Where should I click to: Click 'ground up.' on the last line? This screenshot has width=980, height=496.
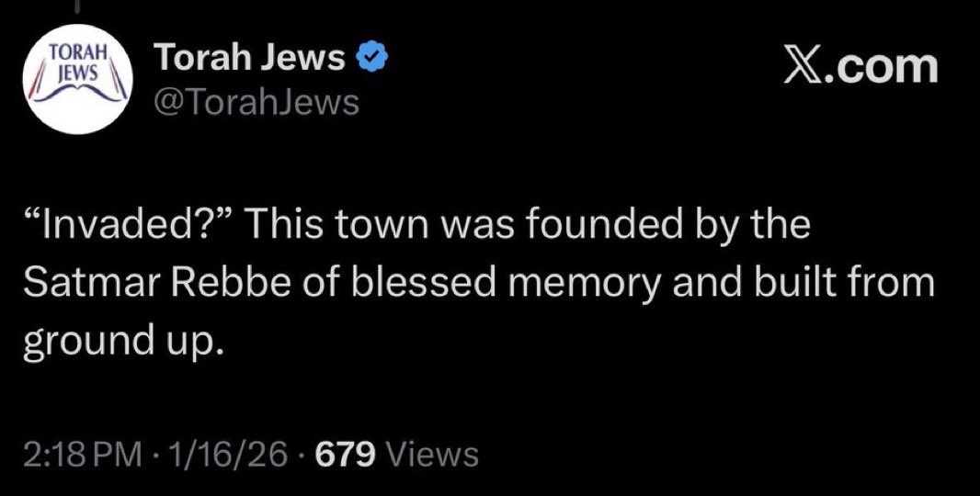(x=121, y=342)
